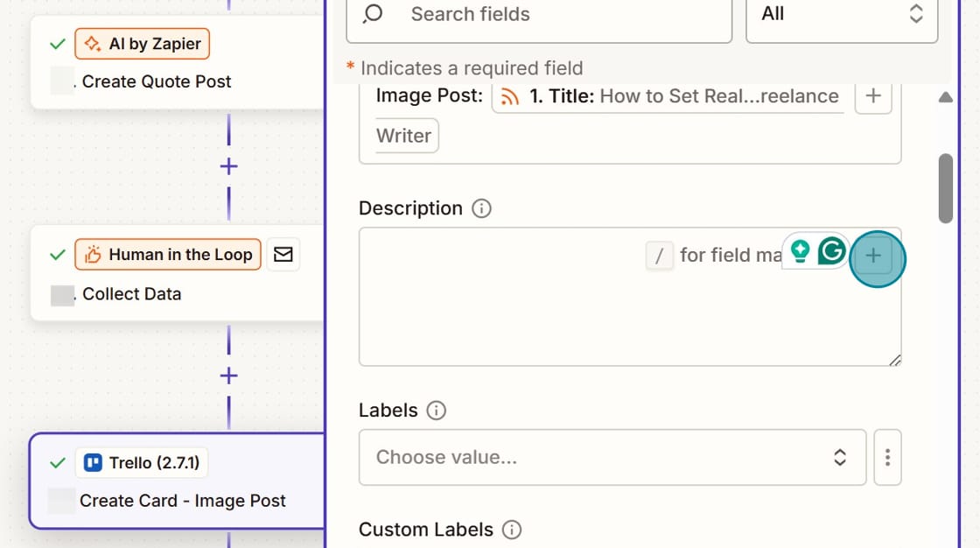Open the three-dot menu beside Labels

[887, 457]
